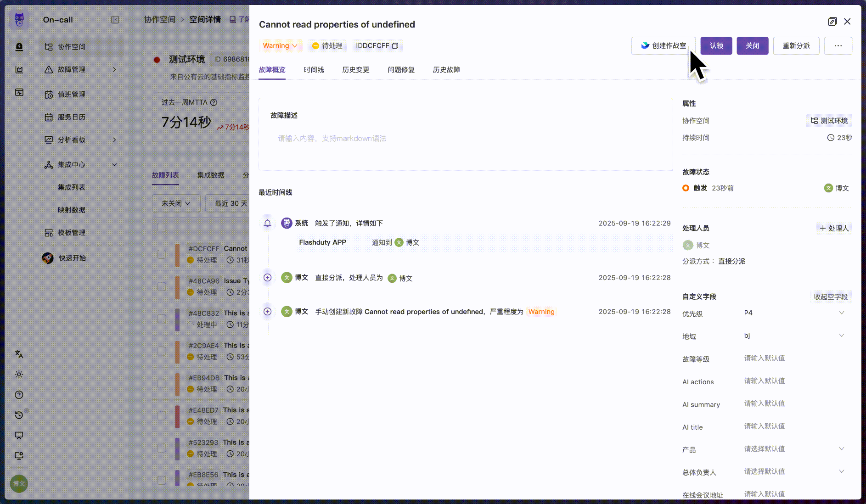The width and height of the screenshot is (866, 504).
Task: Click into the 故障描述 text field
Action: point(465,139)
